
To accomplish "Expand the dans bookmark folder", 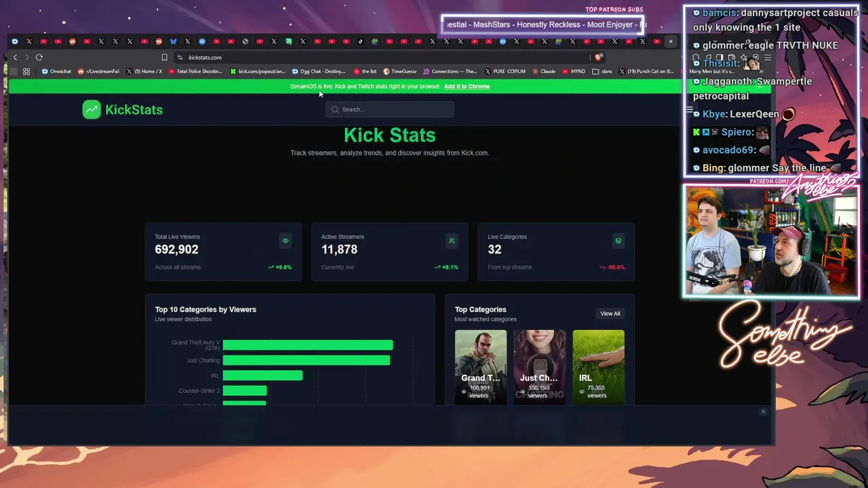I will pos(602,71).
